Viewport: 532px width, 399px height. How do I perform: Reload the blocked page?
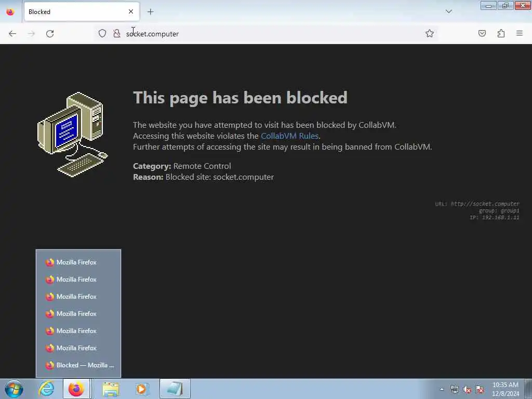(50, 34)
